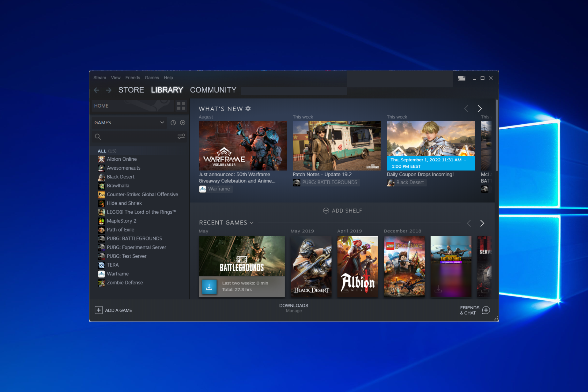Switch to the STORE tab

[x=131, y=90]
